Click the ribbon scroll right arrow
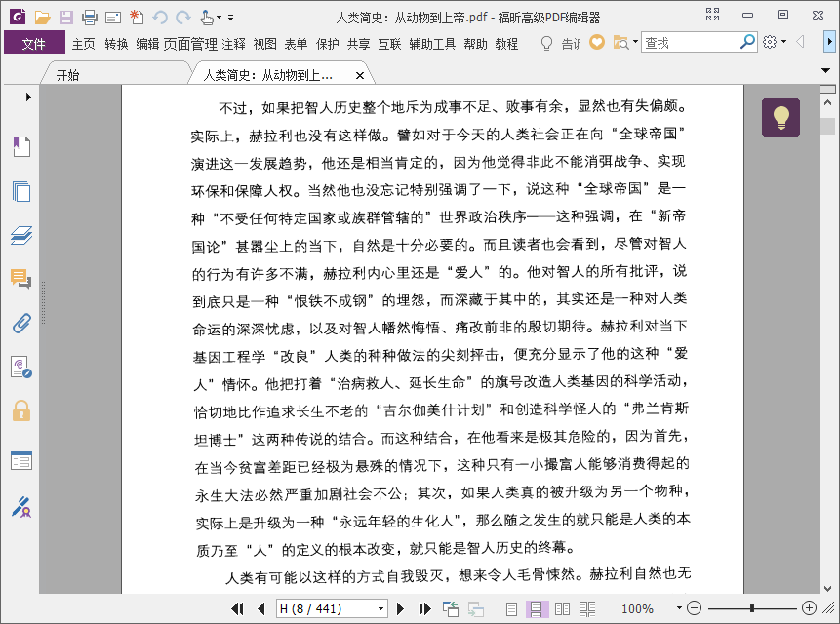 (829, 41)
